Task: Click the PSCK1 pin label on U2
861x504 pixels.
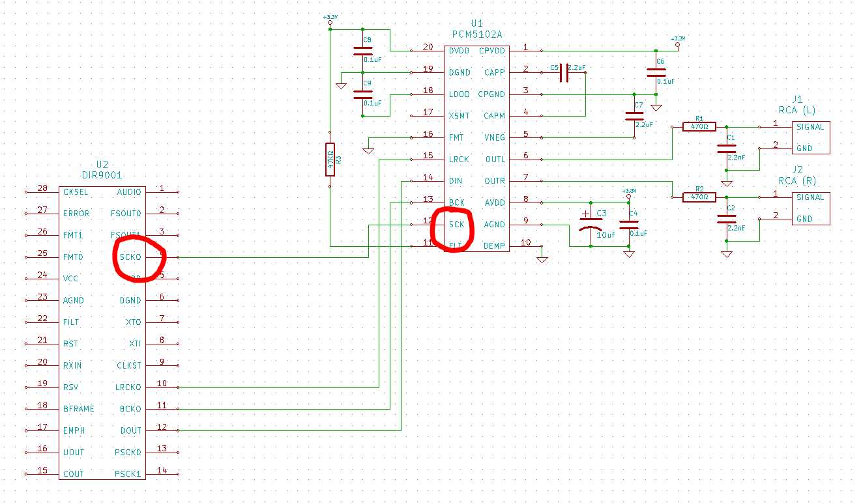Action: [x=129, y=473]
